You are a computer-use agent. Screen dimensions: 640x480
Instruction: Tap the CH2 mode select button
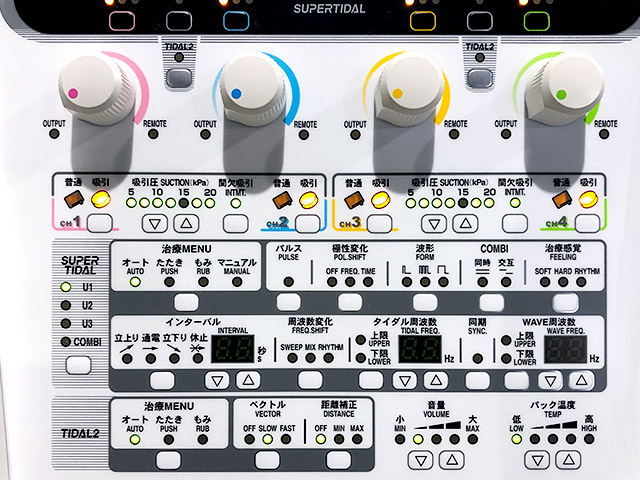click(x=307, y=224)
